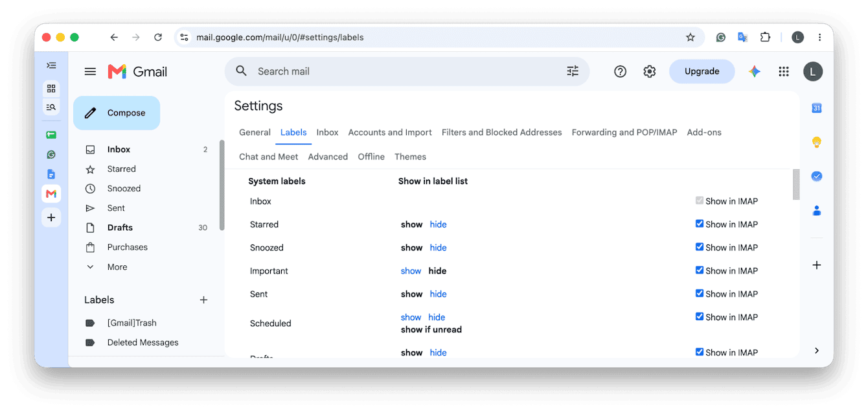Open the Google account avatar
This screenshot has height=413, width=868.
point(813,71)
